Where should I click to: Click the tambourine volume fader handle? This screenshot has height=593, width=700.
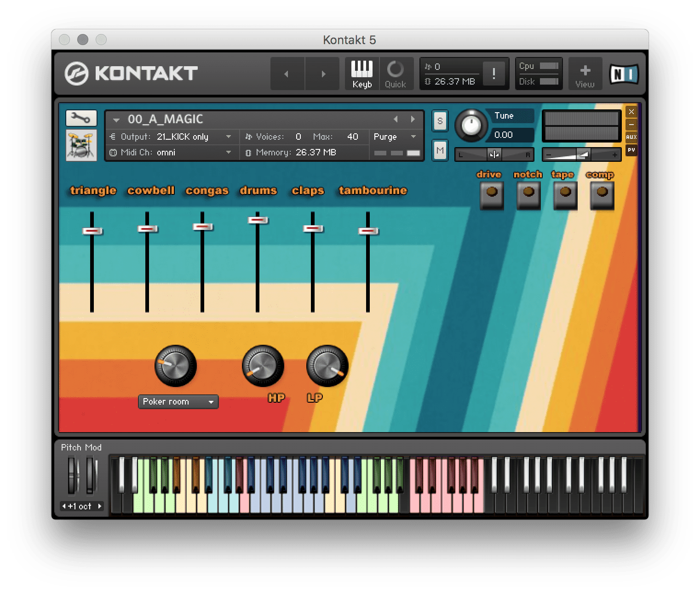pos(368,231)
